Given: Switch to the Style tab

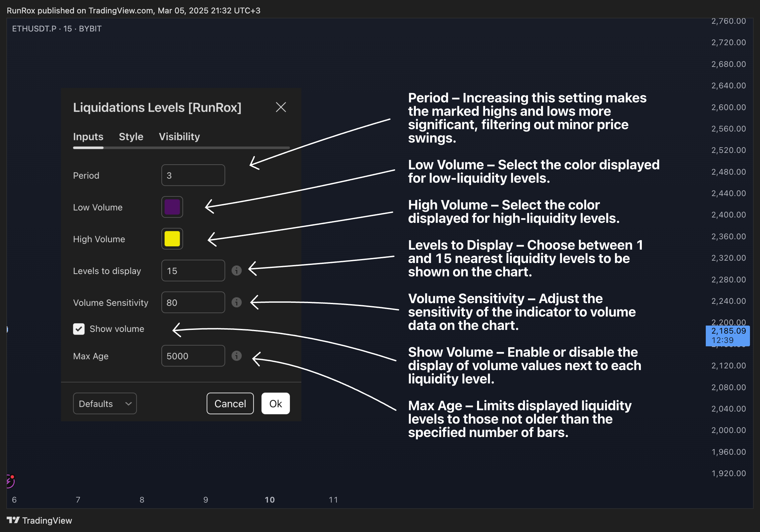Looking at the screenshot, I should click(131, 137).
